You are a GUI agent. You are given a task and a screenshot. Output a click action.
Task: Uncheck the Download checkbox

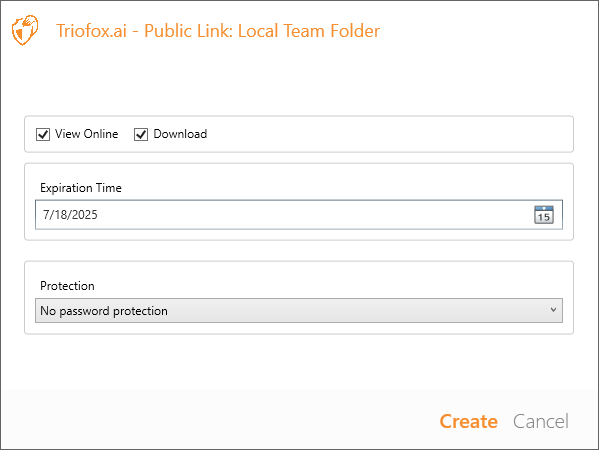pos(141,134)
